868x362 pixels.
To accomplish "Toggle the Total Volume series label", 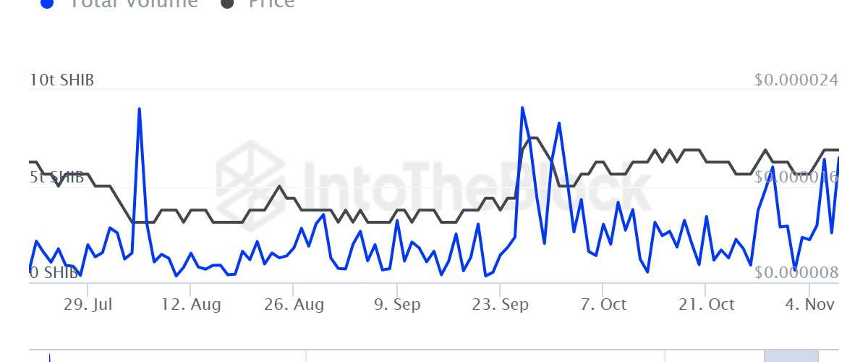I will pos(135,3).
